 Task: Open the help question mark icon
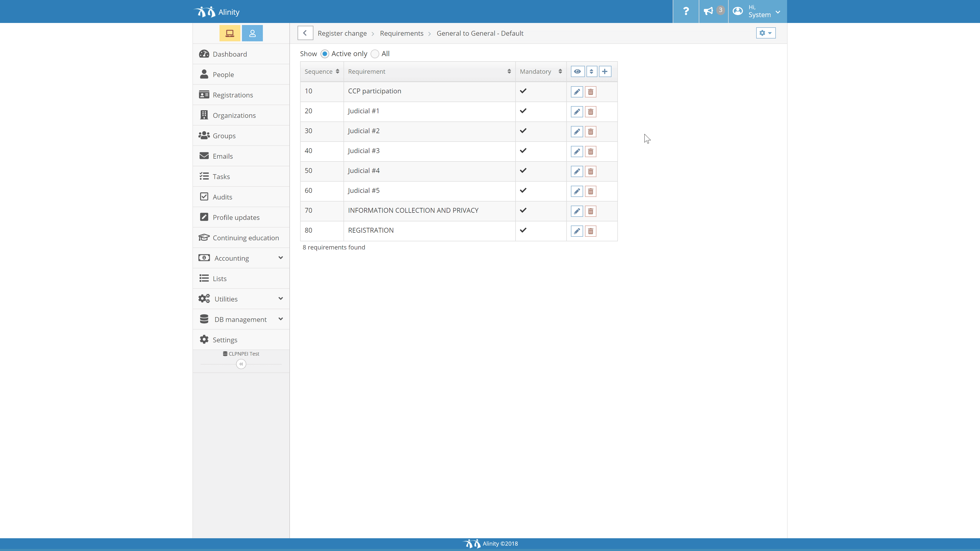click(685, 11)
